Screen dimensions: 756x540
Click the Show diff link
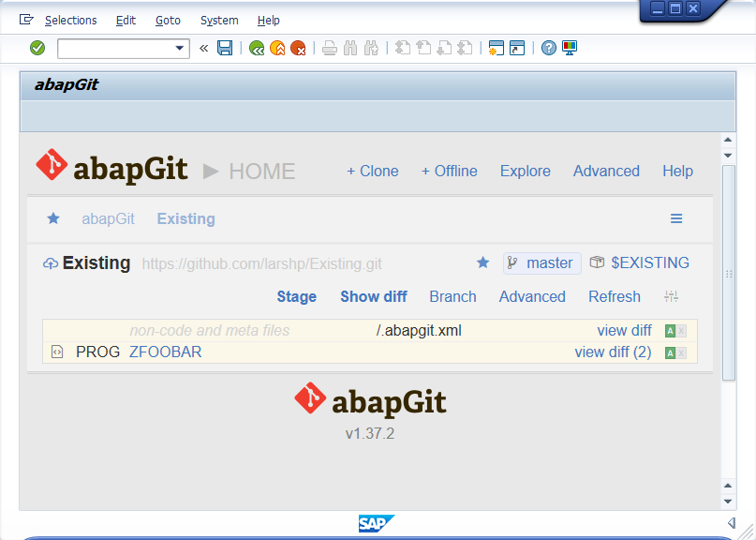tap(374, 296)
